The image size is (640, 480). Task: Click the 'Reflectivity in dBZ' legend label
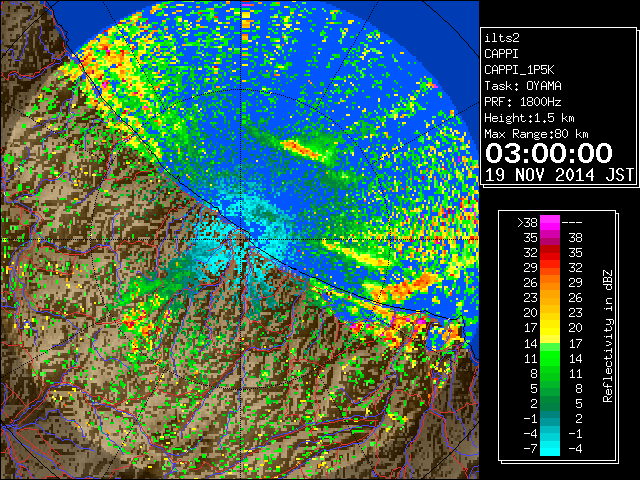click(x=608, y=336)
